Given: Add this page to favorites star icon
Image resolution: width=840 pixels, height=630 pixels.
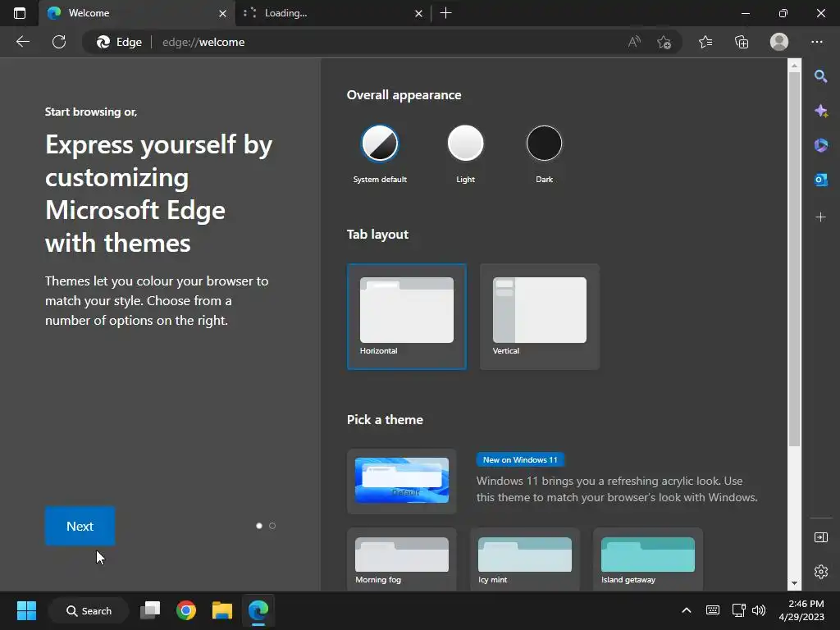Looking at the screenshot, I should (x=664, y=42).
